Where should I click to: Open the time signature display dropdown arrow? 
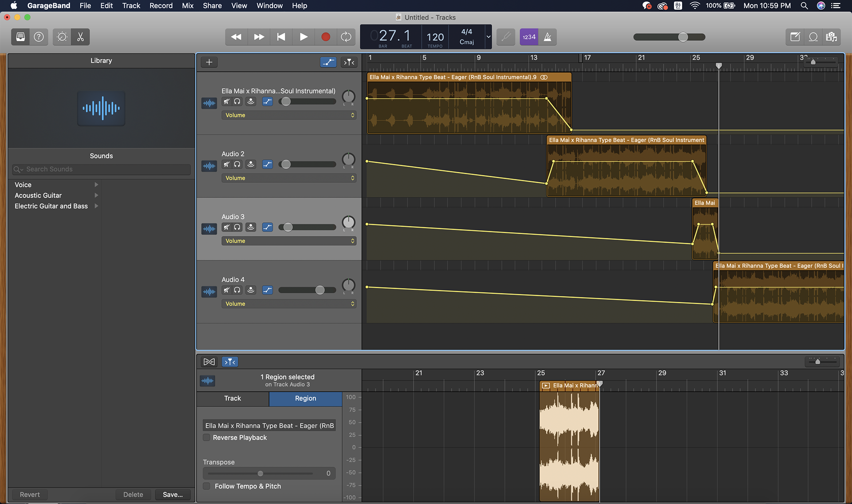(488, 37)
